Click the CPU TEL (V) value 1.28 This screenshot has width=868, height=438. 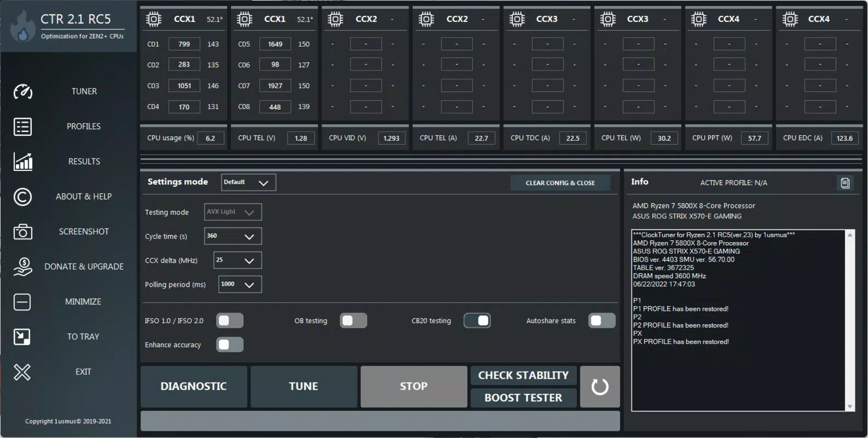pos(301,138)
